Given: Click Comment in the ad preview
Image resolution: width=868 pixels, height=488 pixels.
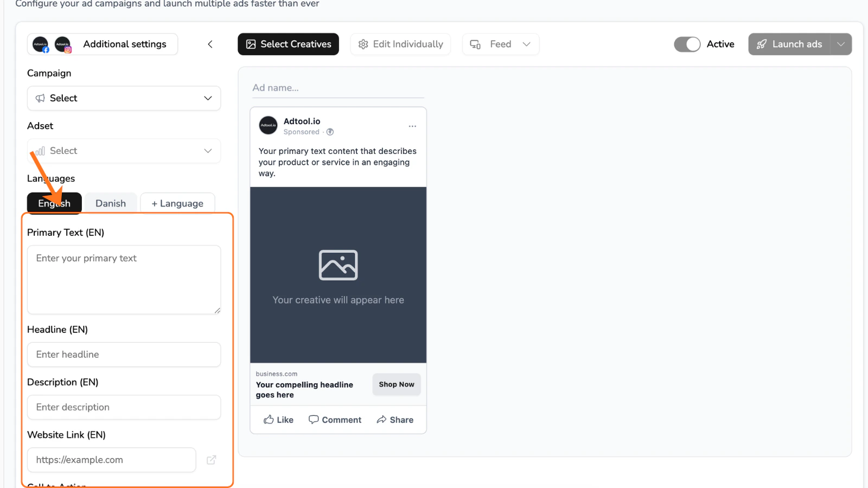Looking at the screenshot, I should coord(335,420).
